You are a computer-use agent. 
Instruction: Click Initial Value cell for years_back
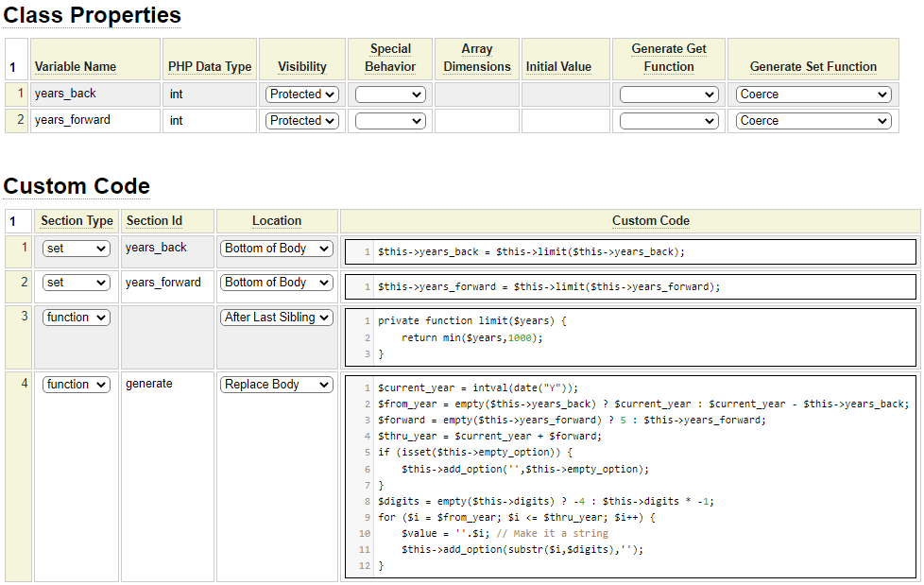click(x=565, y=95)
